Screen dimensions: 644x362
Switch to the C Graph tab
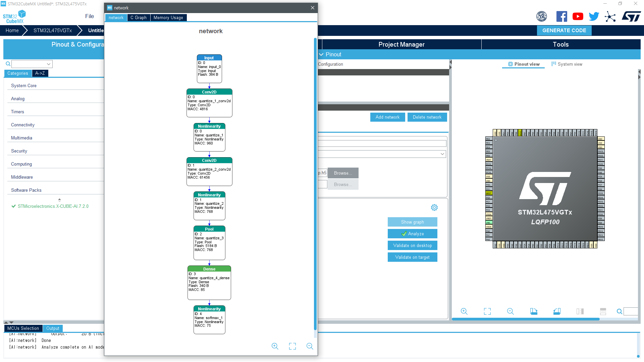[139, 18]
